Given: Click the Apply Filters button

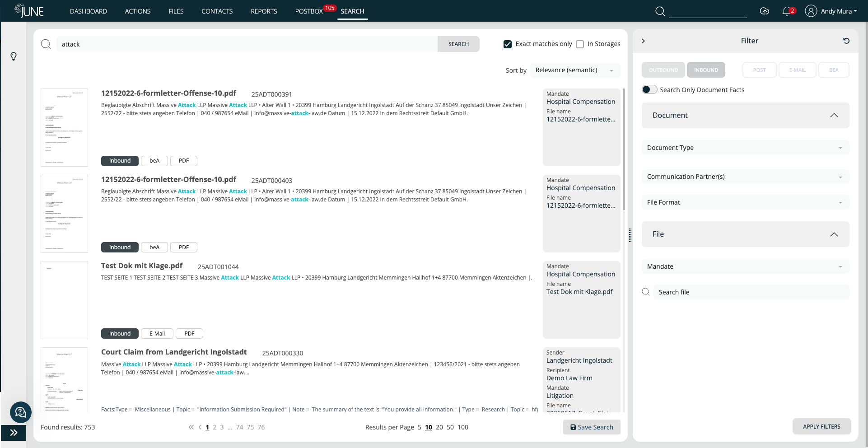Looking at the screenshot, I should coord(821,426).
